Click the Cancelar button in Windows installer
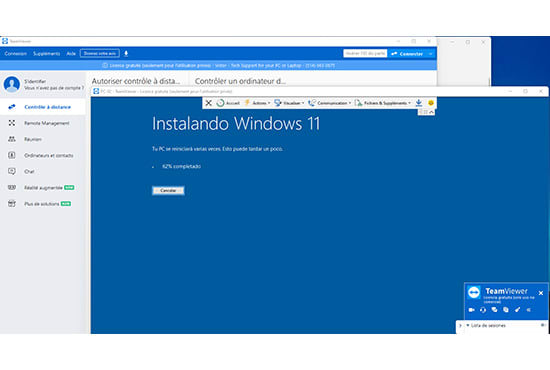Viewport: 550px width, 370px height. 168,190
